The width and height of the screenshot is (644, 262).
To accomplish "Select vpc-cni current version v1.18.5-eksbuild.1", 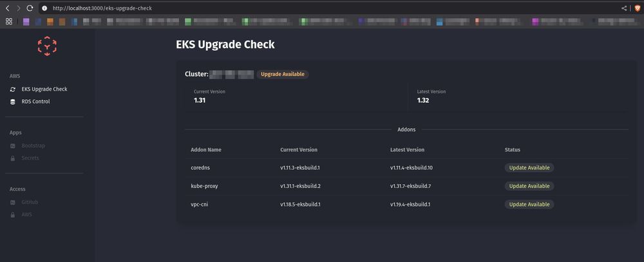I will point(301,204).
